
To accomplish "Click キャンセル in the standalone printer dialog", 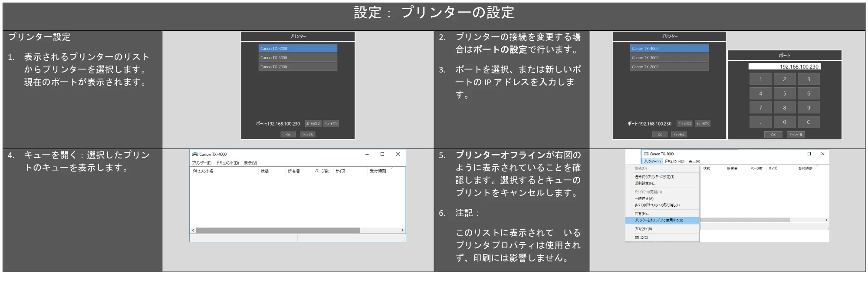I will (307, 135).
